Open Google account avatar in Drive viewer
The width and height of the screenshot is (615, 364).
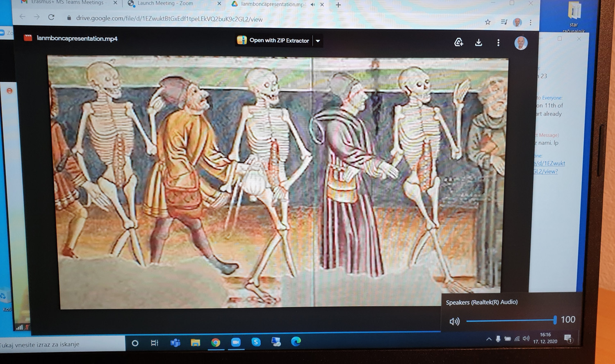point(521,43)
